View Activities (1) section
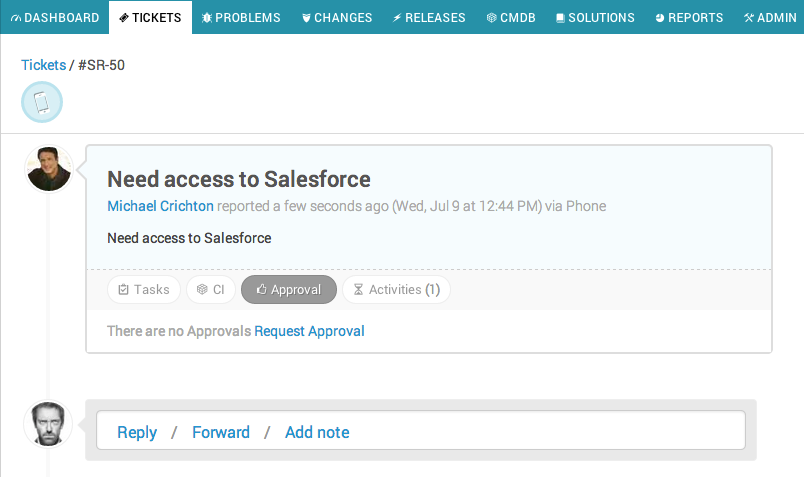 coord(396,290)
